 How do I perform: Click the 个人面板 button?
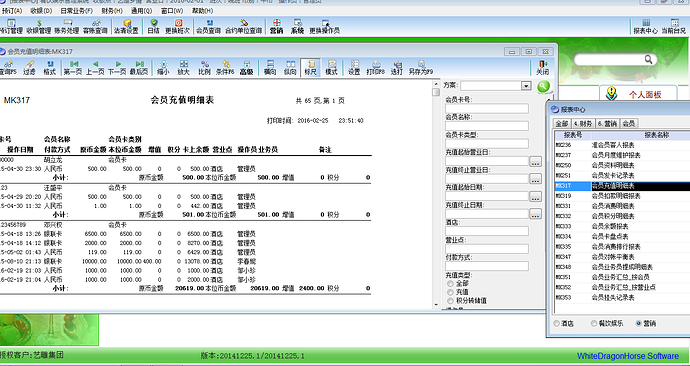point(638,94)
